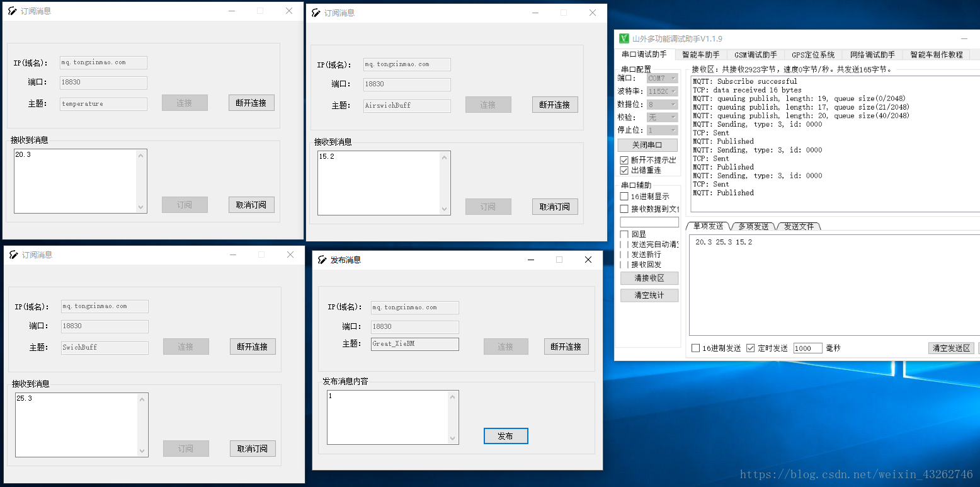980x487 pixels.
Task: Minimize the 发布消息 window
Action: tap(530, 260)
